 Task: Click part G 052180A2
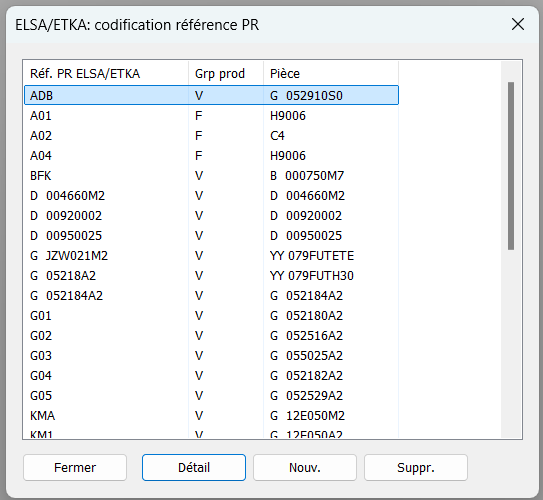click(306, 316)
